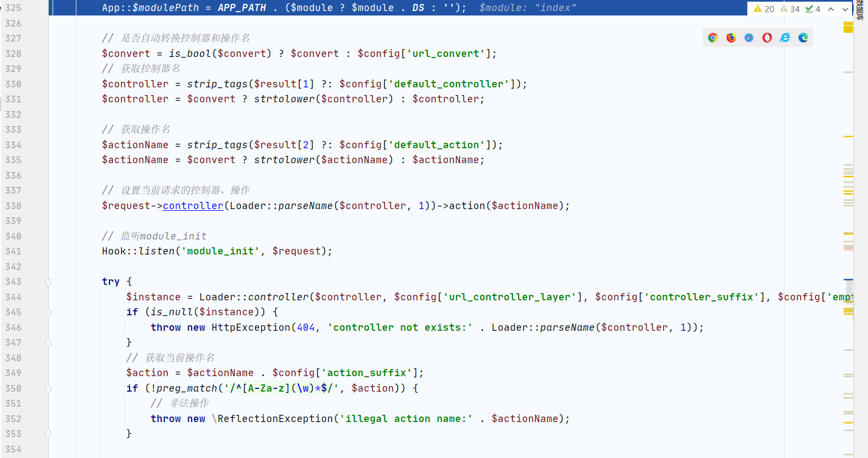Image resolution: width=868 pixels, height=458 pixels.
Task: Open the page in Safari browser
Action: tap(749, 38)
